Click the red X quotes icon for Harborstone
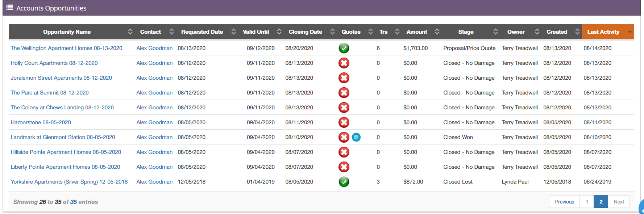The width and height of the screenshot is (644, 214). [344, 122]
